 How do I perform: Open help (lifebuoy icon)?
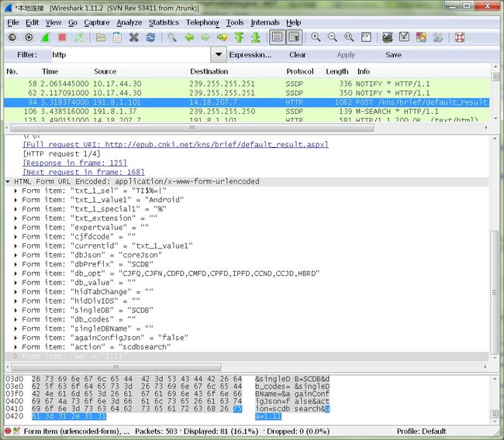click(x=460, y=38)
